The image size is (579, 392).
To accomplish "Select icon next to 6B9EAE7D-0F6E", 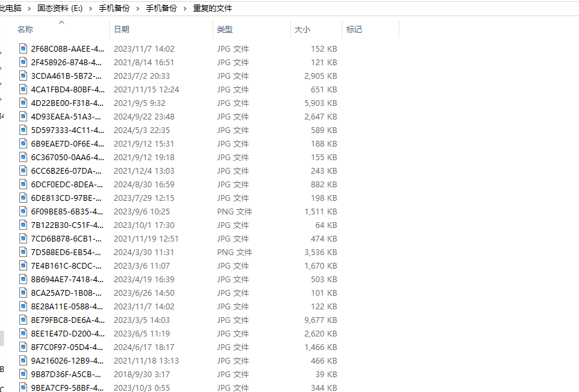I will pyautogui.click(x=23, y=143).
